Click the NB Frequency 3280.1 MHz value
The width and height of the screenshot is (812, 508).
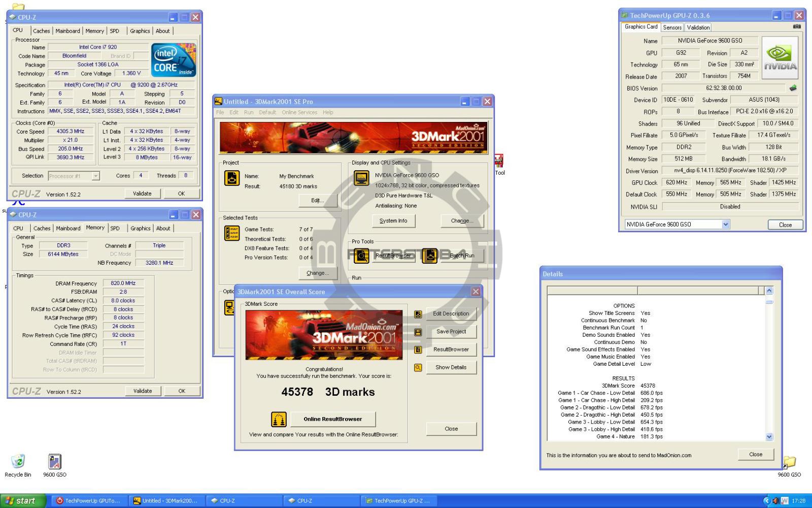pyautogui.click(x=159, y=263)
